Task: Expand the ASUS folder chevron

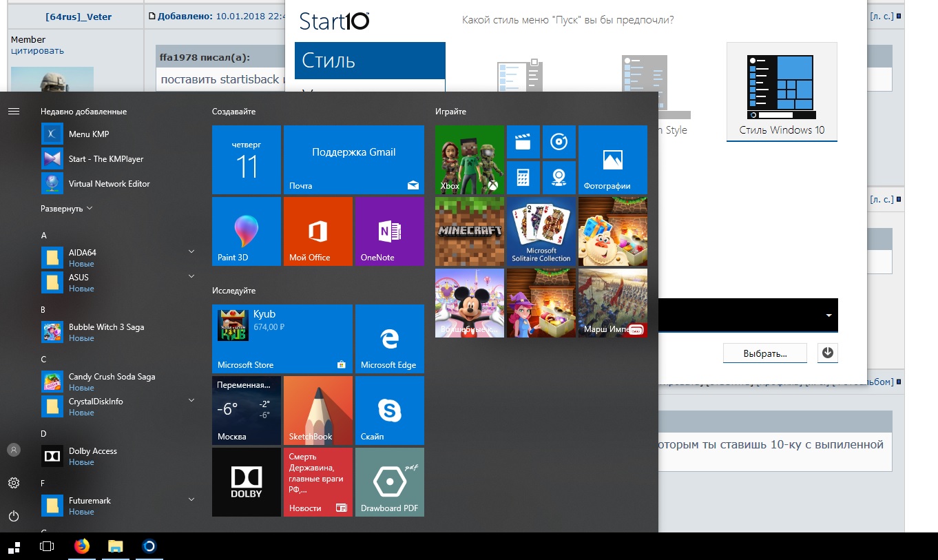Action: [x=191, y=277]
